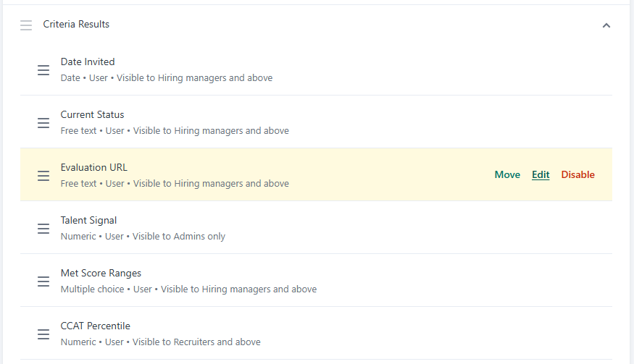Select the Talent Signal field title
Screen dimensions: 634x364
[88, 220]
